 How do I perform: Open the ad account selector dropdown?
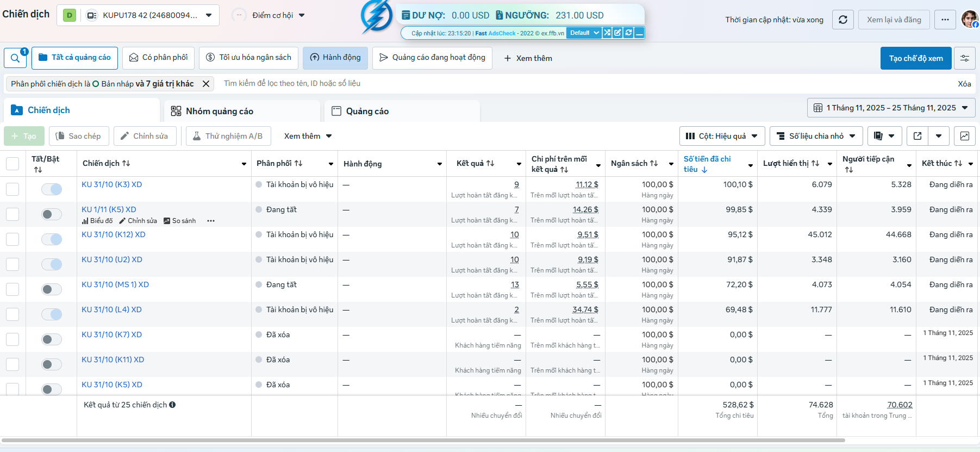[x=138, y=15]
